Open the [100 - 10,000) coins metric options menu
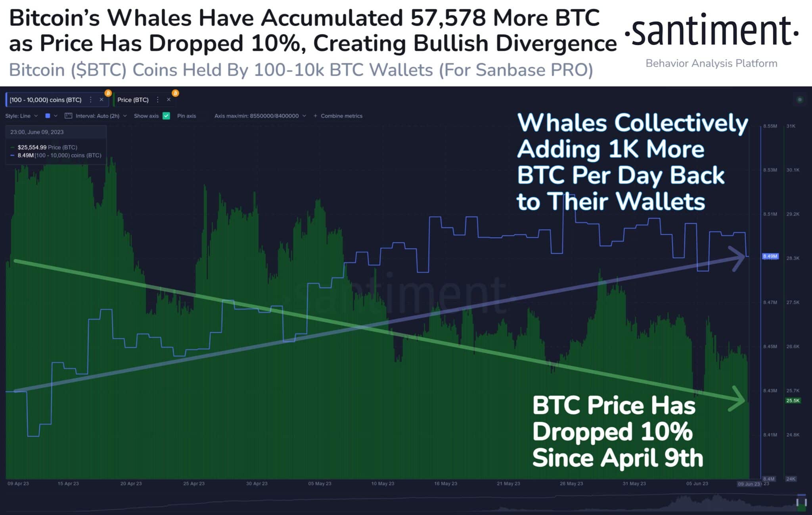This screenshot has width=812, height=515. (x=91, y=100)
